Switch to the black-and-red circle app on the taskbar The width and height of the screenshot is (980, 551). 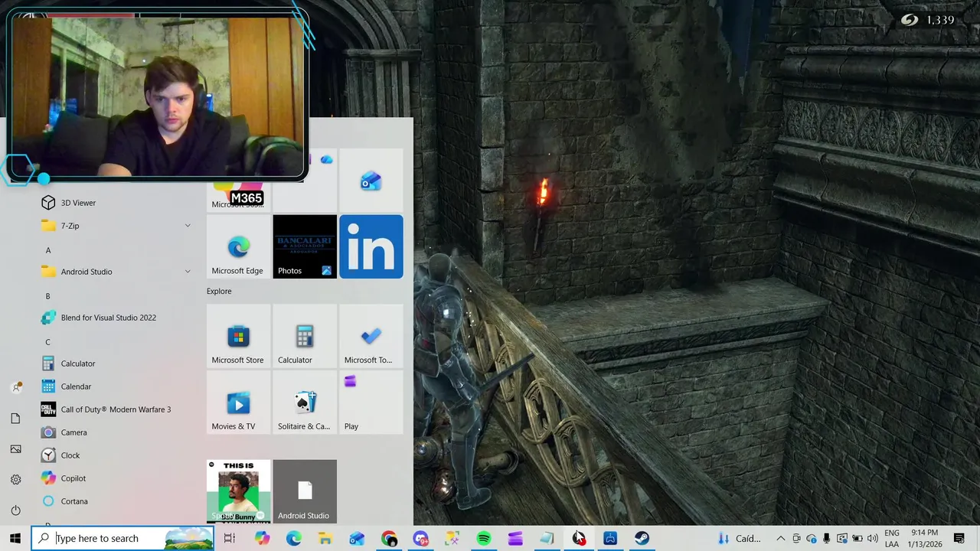(579, 539)
